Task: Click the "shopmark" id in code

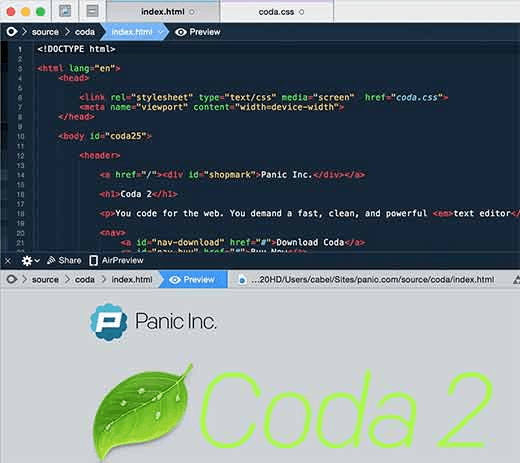Action: [229, 175]
